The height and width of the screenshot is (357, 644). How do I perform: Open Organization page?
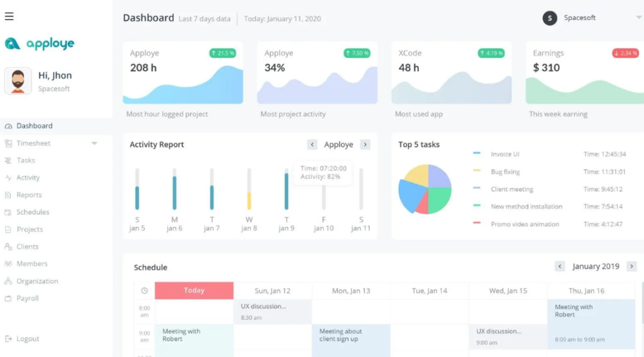(37, 281)
